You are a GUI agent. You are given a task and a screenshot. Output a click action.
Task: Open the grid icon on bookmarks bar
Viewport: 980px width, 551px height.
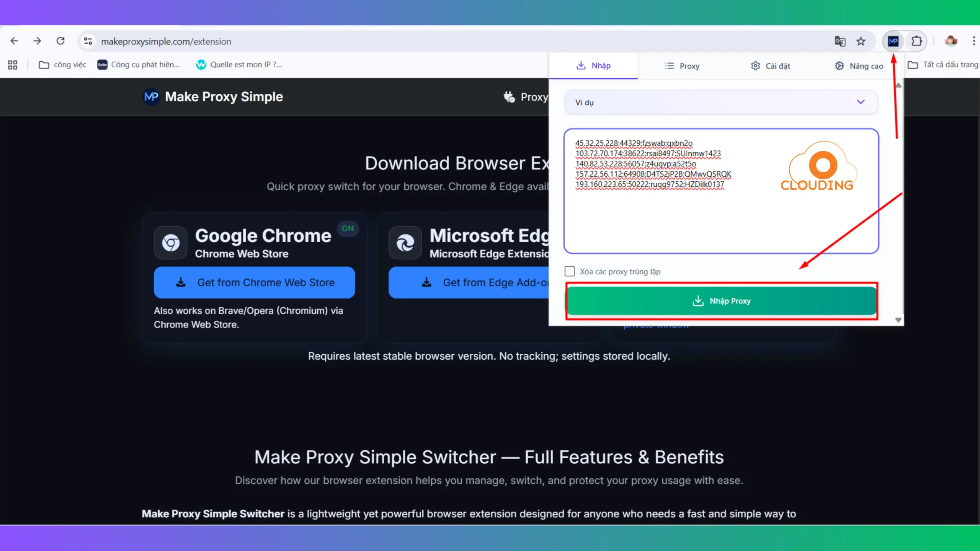(12, 64)
